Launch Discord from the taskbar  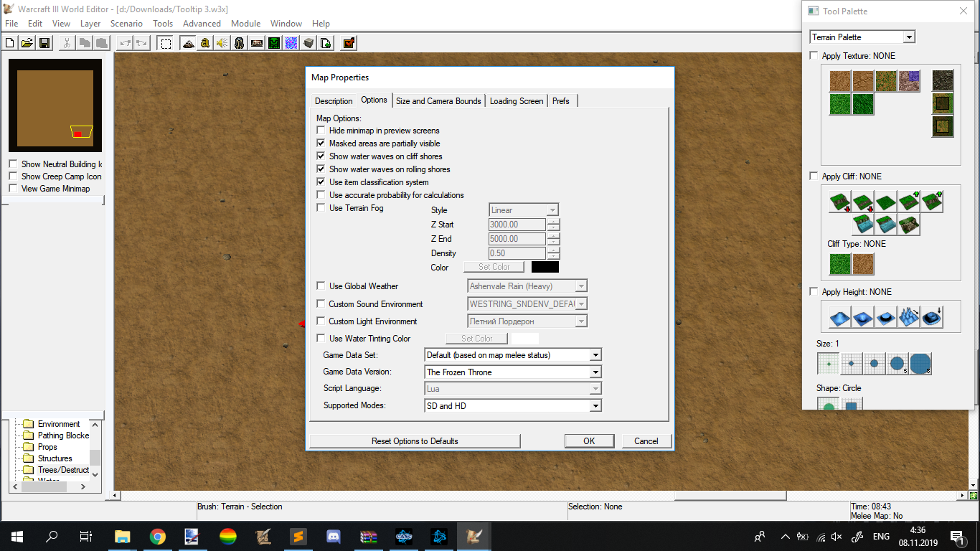tap(334, 536)
